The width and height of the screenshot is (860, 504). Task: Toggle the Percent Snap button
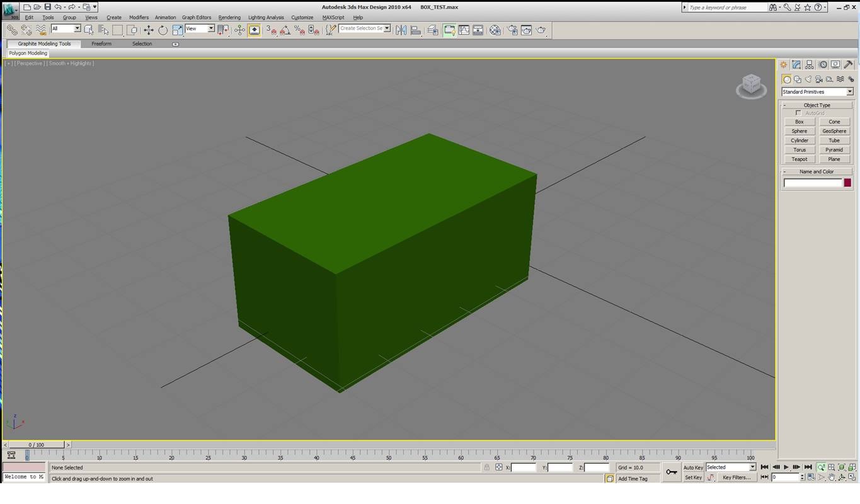tap(299, 30)
